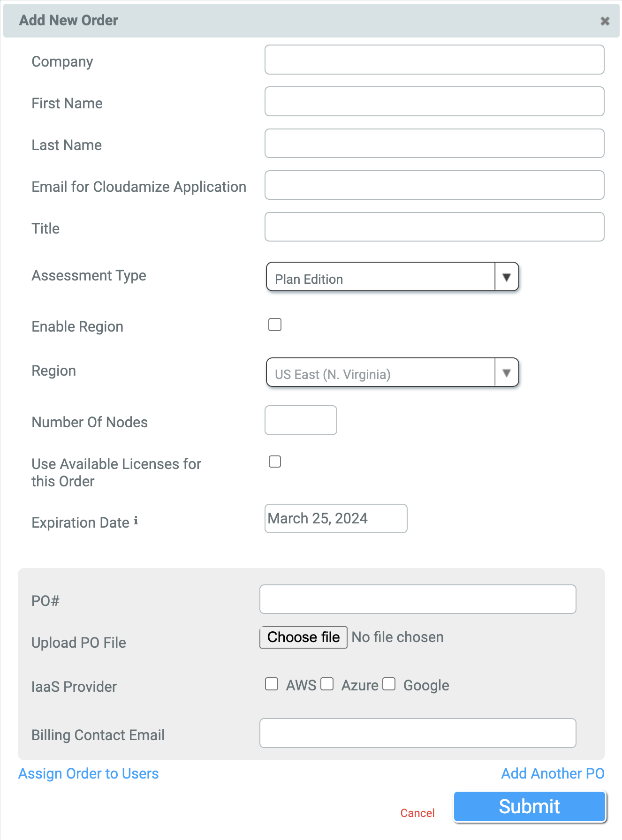This screenshot has height=840, width=622.
Task: Click Add Another PO link
Action: [x=552, y=773]
